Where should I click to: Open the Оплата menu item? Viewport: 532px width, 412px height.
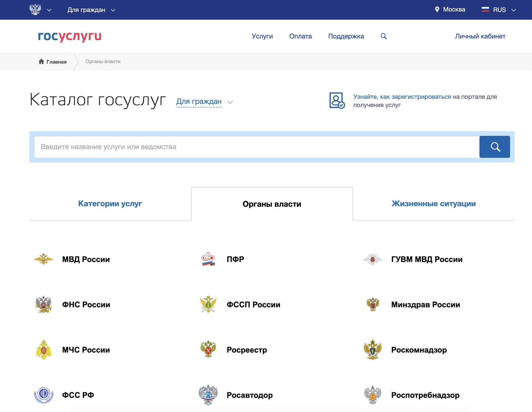(x=300, y=36)
